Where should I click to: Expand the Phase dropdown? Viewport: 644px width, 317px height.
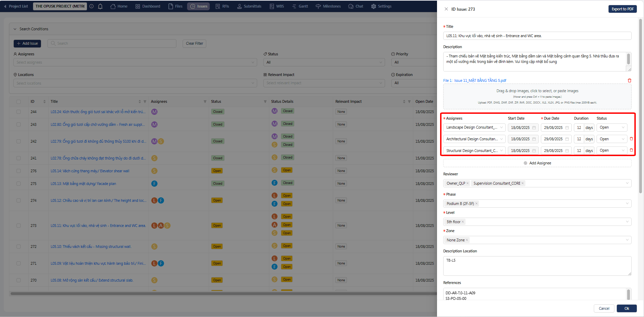click(x=627, y=204)
